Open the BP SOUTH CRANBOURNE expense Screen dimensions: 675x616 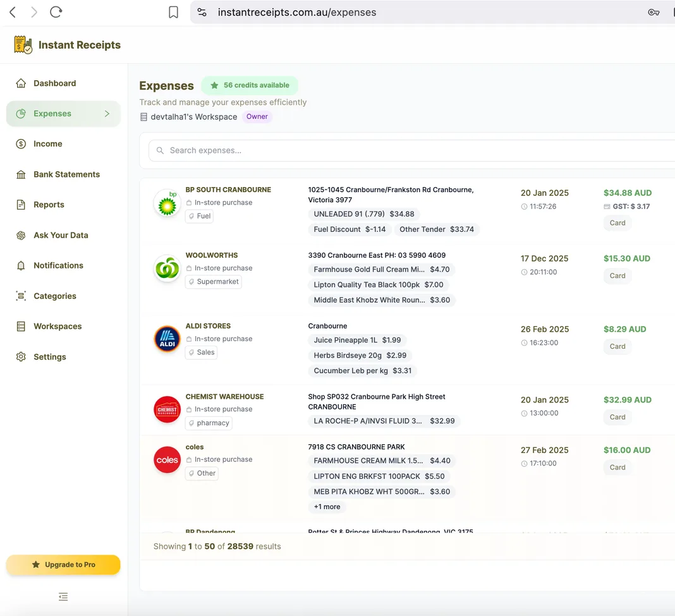tap(228, 190)
